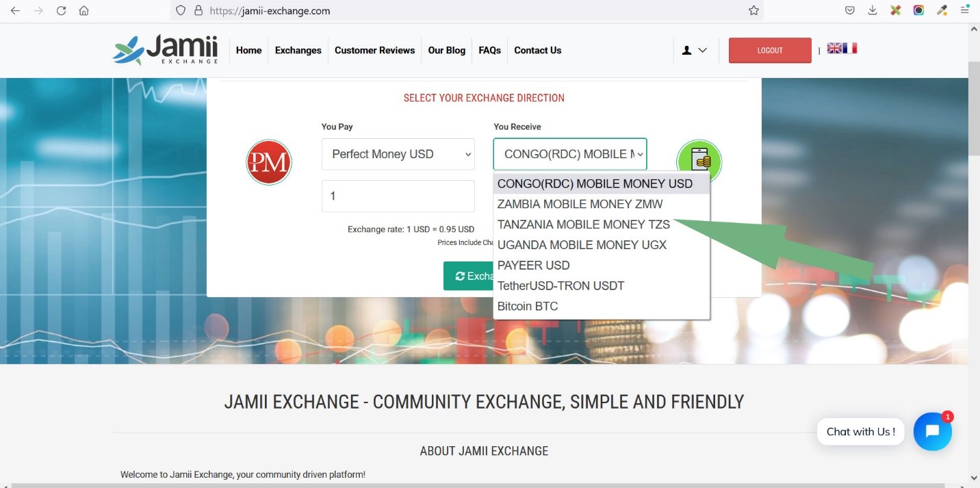Open the FAQs menu item
980x488 pixels.
coord(490,51)
